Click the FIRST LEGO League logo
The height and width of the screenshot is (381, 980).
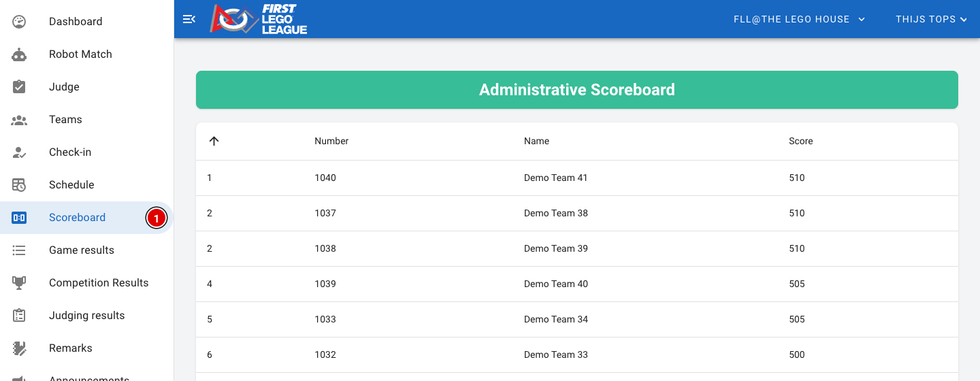[x=259, y=19]
